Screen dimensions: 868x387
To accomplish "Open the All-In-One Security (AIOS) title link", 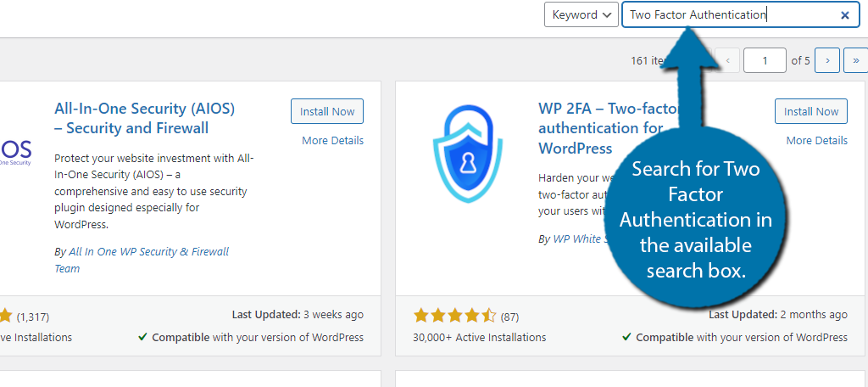I will pos(144,119).
